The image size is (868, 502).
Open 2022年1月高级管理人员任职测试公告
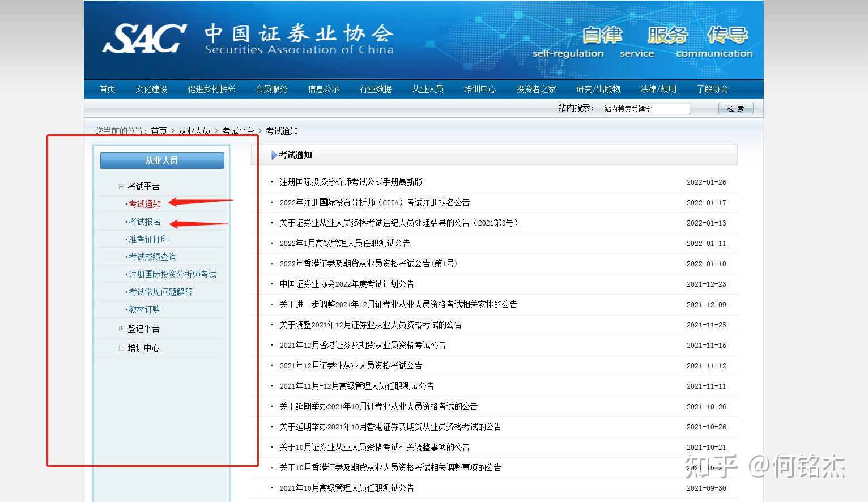tap(344, 243)
